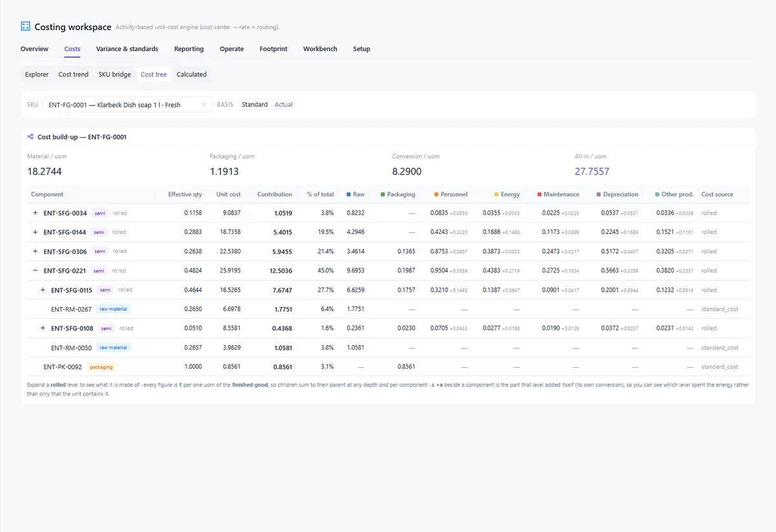Open the Cost trend sub-tab
Viewport: 776px width, 532px height.
coord(74,74)
